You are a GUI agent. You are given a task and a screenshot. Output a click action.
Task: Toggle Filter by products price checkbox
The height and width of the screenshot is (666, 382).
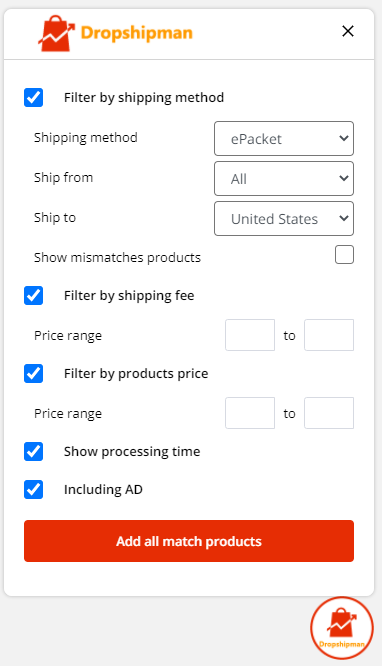click(x=34, y=374)
